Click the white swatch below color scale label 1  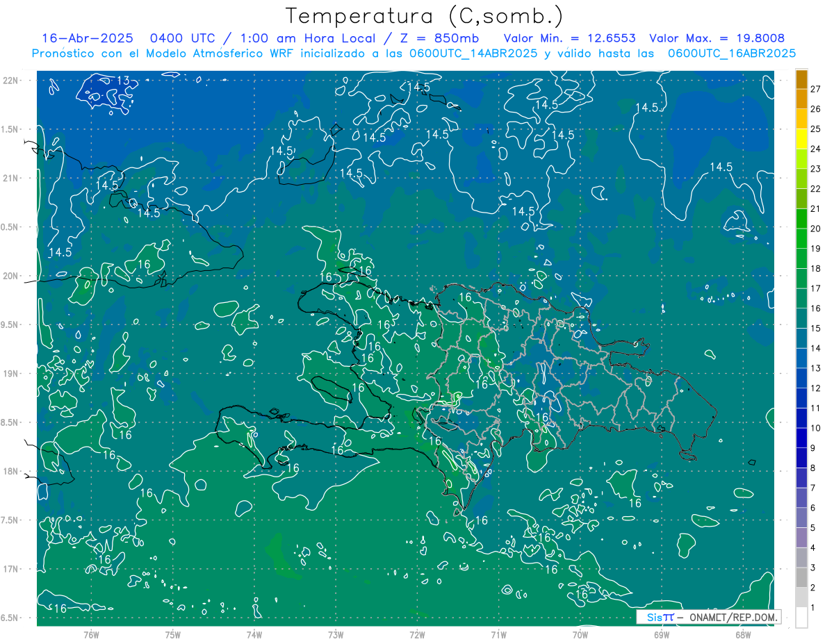tap(801, 618)
